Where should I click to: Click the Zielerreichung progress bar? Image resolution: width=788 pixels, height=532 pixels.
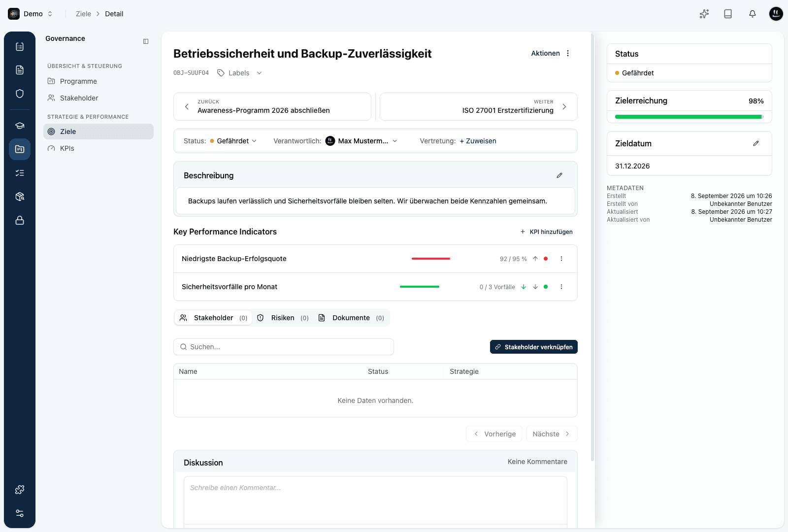point(689,117)
